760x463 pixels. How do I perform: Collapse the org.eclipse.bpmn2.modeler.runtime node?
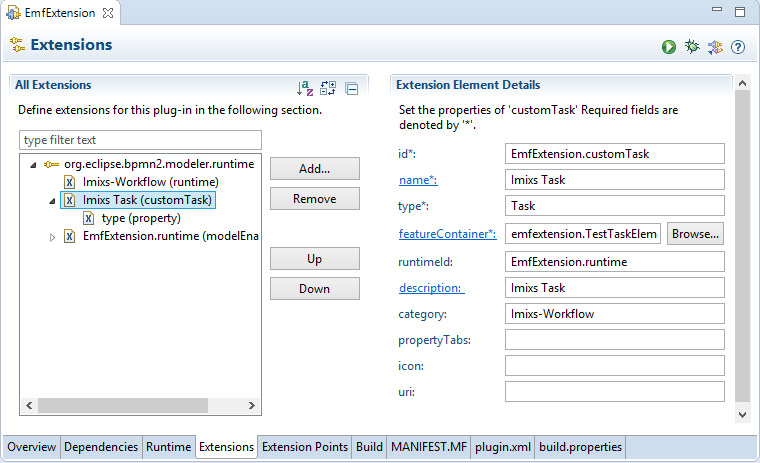[32, 164]
